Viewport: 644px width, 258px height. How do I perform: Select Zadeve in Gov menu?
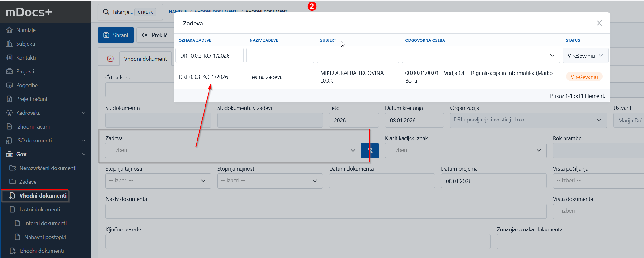(x=28, y=182)
